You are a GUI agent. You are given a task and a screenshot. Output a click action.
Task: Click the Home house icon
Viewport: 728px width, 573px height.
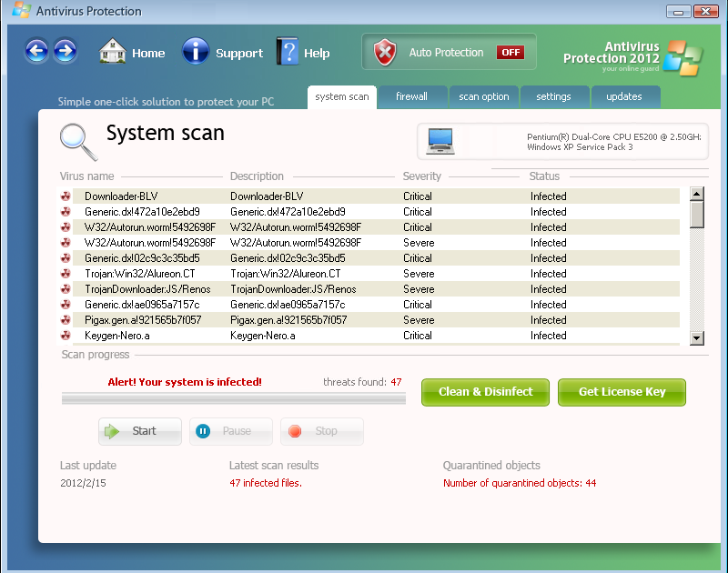(112, 51)
